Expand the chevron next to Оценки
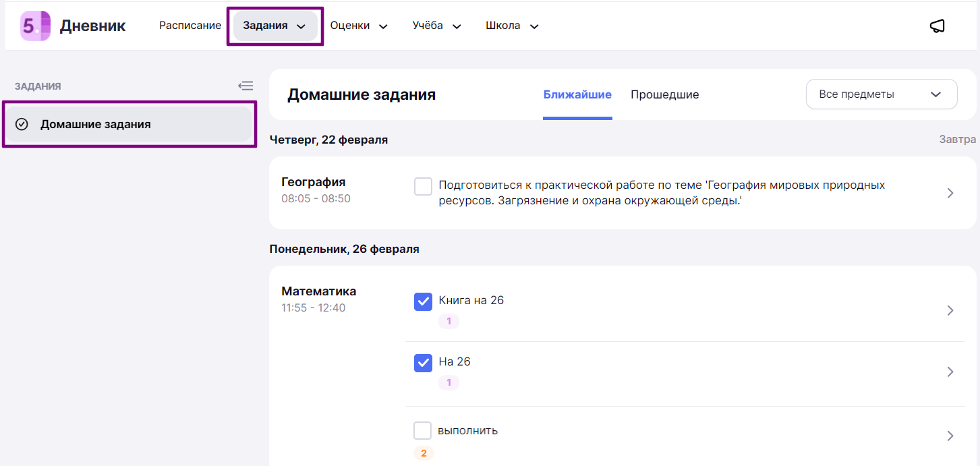 point(383,27)
